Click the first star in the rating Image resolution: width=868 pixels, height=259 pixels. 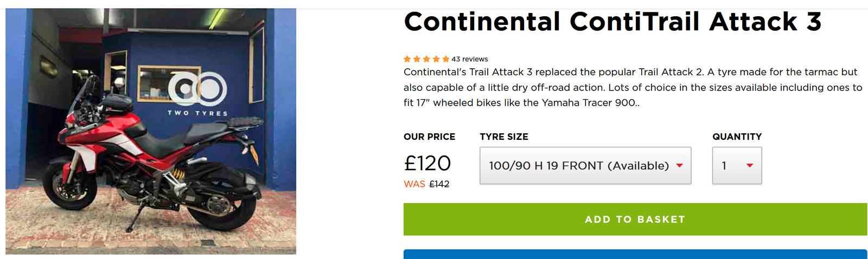[x=407, y=59]
